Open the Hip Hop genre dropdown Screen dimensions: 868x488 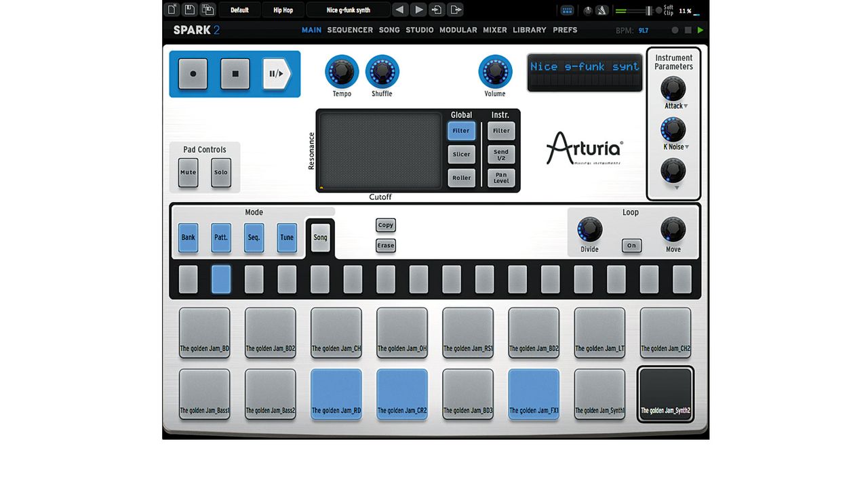(x=283, y=10)
